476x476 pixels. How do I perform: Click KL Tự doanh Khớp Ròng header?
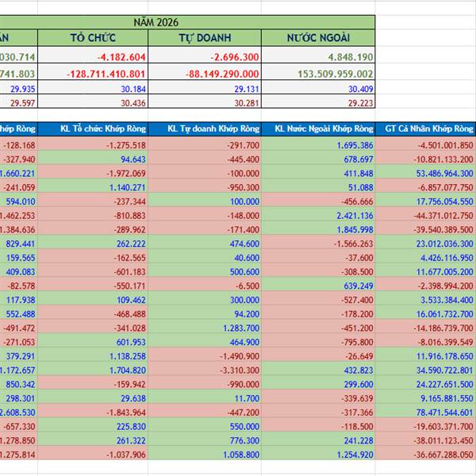[205, 129]
